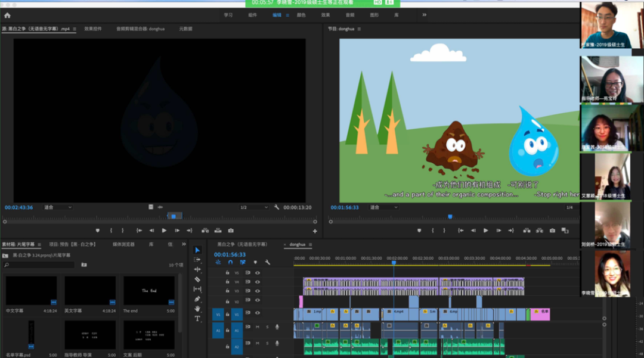Select the 'The end' clip thumbnail
This screenshot has width=644, height=358.
[x=149, y=291]
